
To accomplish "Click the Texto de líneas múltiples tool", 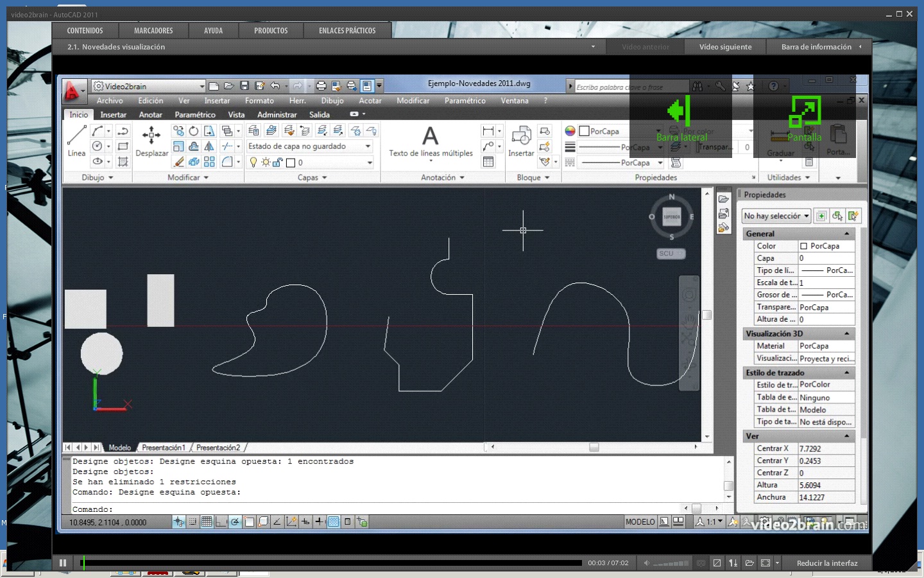I will pyautogui.click(x=431, y=141).
